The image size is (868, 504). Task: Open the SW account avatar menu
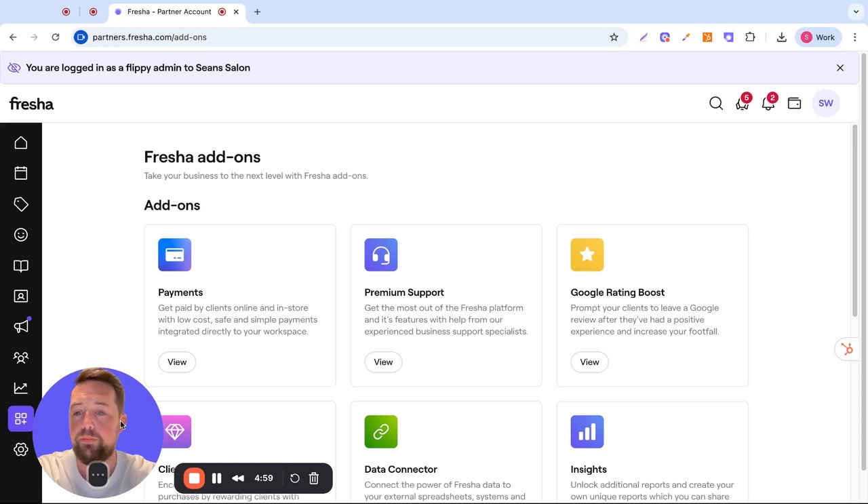coord(826,103)
